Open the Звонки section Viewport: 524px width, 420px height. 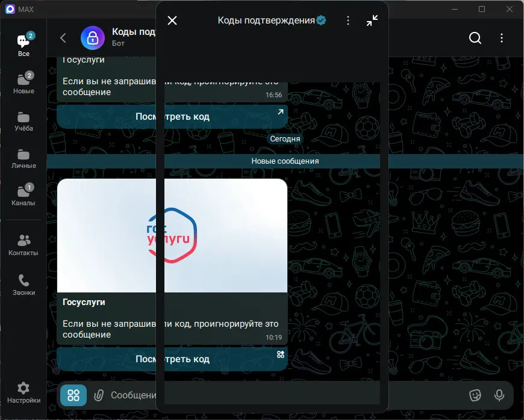click(23, 285)
